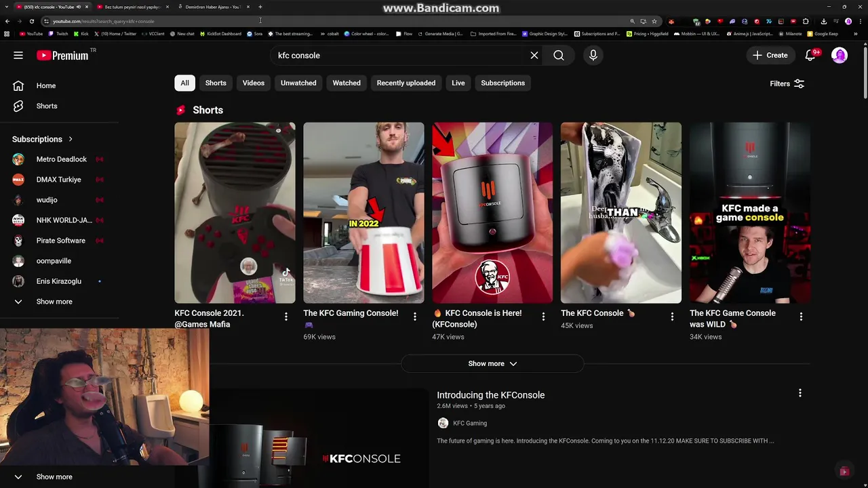
Task: Click the browser address bar URL
Action: click(103, 21)
